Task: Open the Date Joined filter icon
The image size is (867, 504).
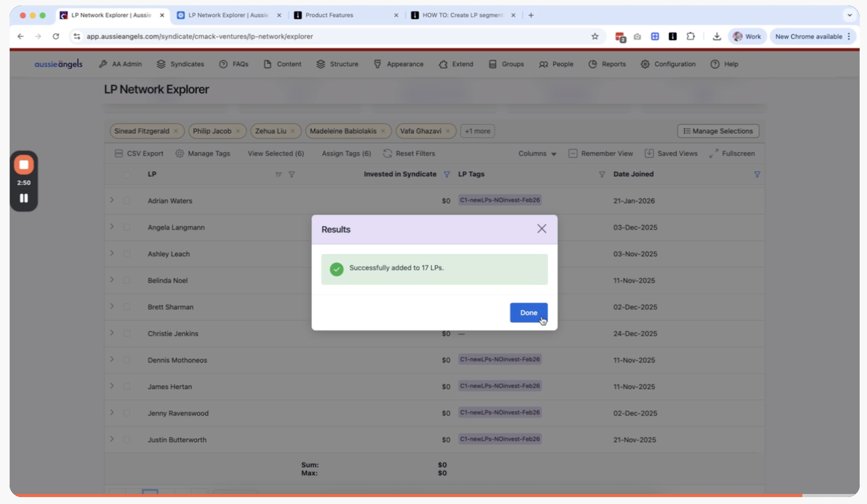Action: tap(757, 174)
